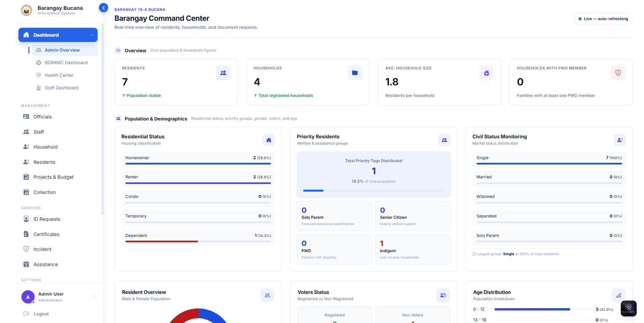Open the Staff management page

tap(58, 132)
